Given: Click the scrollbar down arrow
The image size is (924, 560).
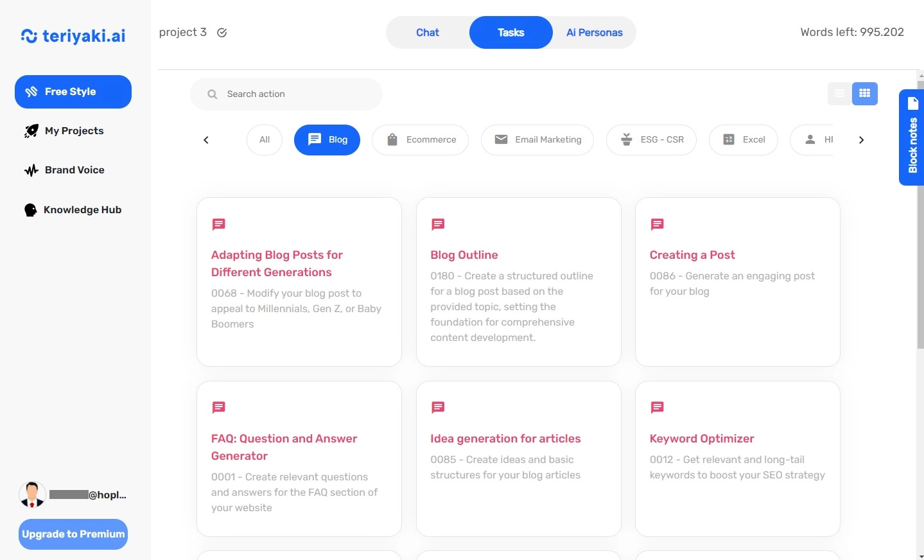Looking at the screenshot, I should [x=921, y=556].
